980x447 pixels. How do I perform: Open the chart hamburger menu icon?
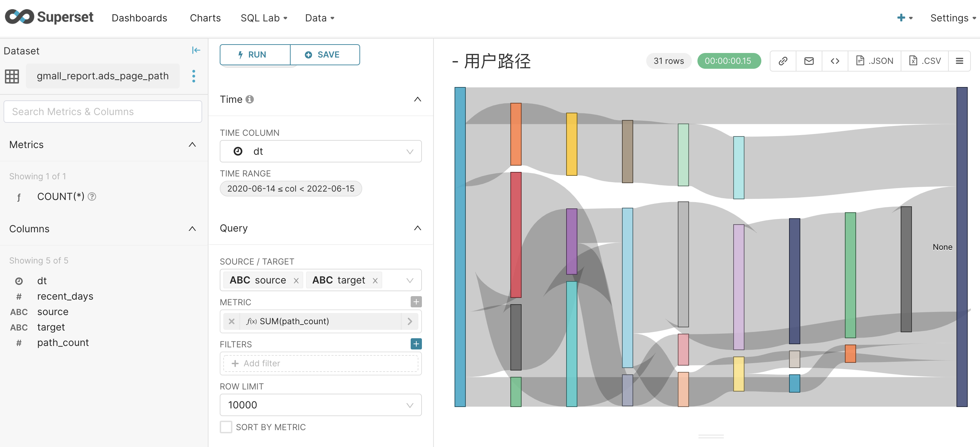(959, 61)
